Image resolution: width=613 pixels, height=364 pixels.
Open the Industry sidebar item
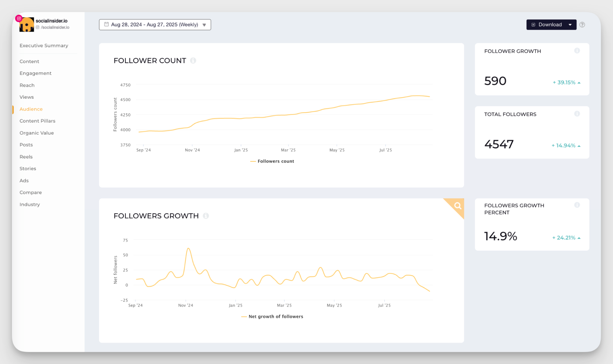pos(30,204)
